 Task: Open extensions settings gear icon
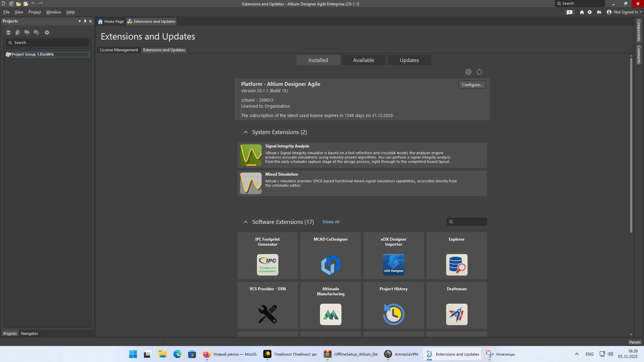[x=468, y=72]
